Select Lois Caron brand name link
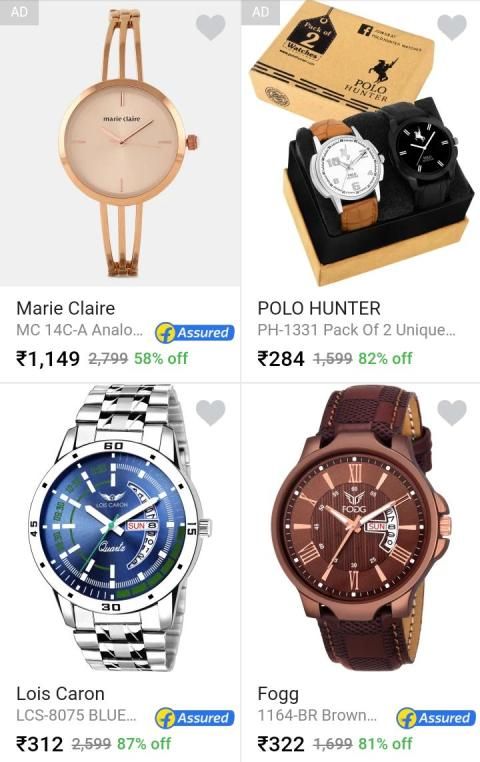This screenshot has width=480, height=762. pyautogui.click(x=60, y=693)
